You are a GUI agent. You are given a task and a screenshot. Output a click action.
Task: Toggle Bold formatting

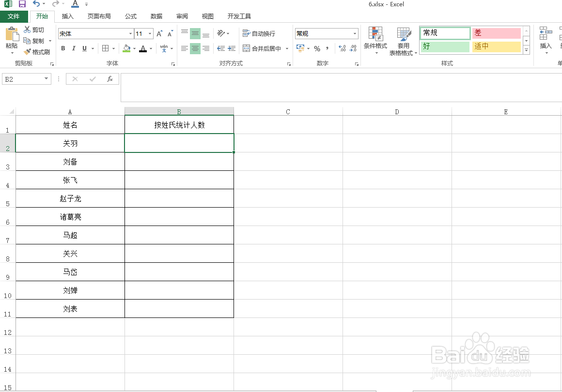[x=63, y=48]
